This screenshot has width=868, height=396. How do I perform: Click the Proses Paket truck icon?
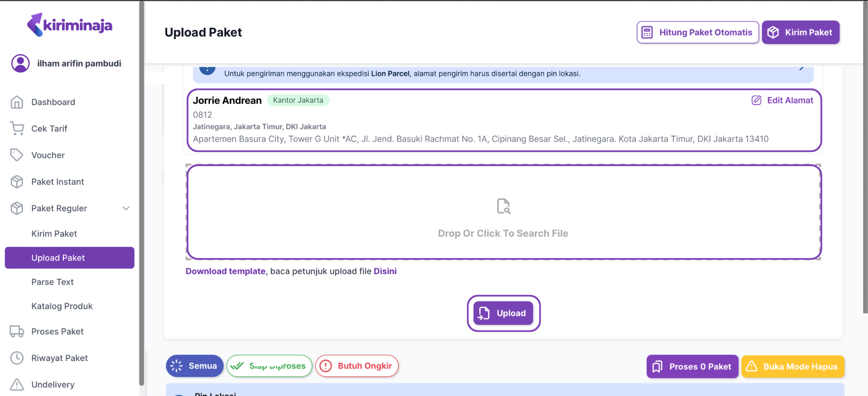17,332
